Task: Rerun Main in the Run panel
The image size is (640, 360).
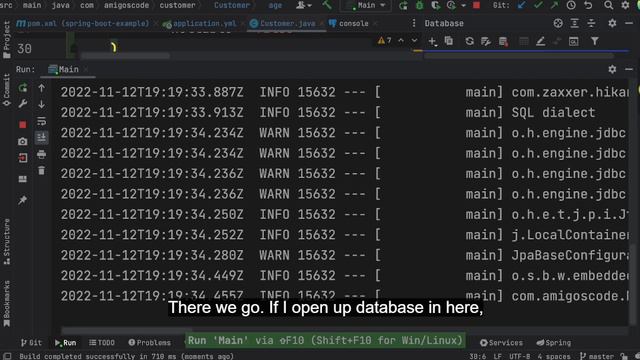Action: pos(23,87)
